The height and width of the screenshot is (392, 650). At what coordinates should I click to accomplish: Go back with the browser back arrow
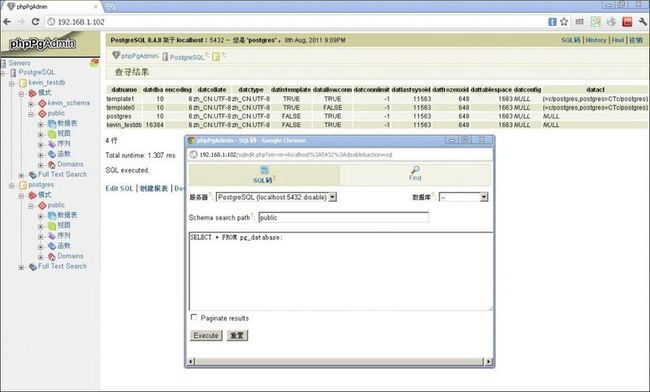coord(7,22)
